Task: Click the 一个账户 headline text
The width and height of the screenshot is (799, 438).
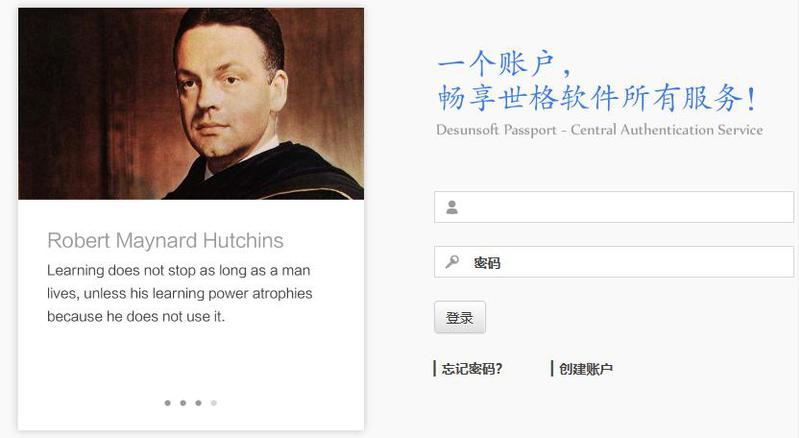Action: [503, 64]
